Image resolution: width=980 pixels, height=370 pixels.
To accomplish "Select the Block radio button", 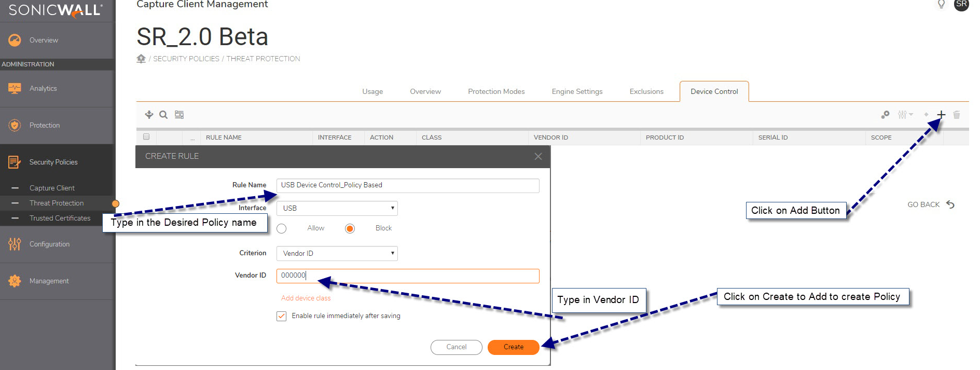I will (x=350, y=228).
